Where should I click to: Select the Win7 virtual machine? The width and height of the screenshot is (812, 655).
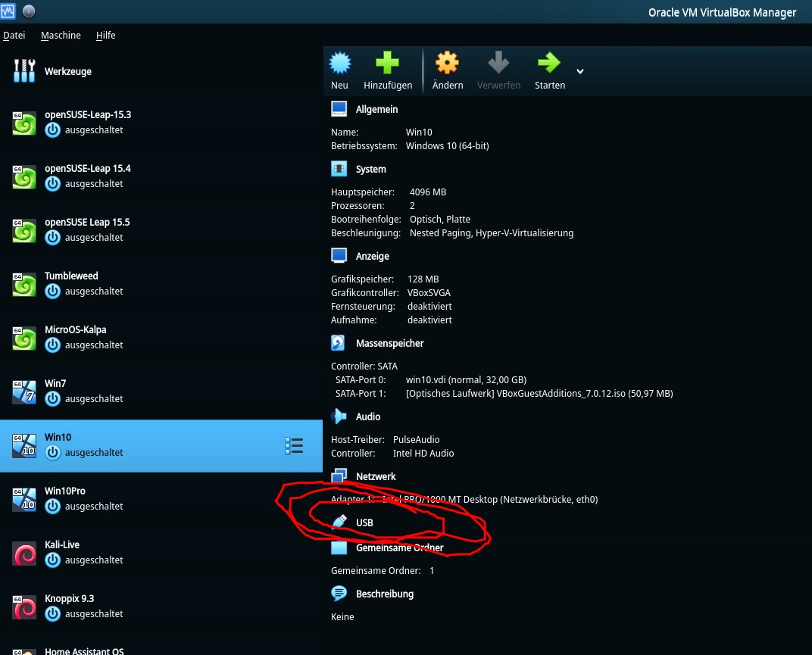[161, 392]
